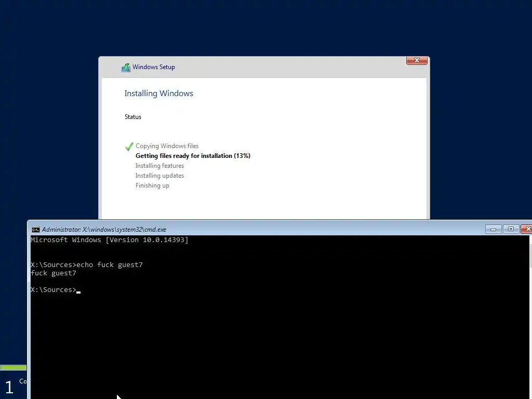Click the 'echo fuck guest7' command line
The height and width of the screenshot is (399, 532).
coord(87,264)
